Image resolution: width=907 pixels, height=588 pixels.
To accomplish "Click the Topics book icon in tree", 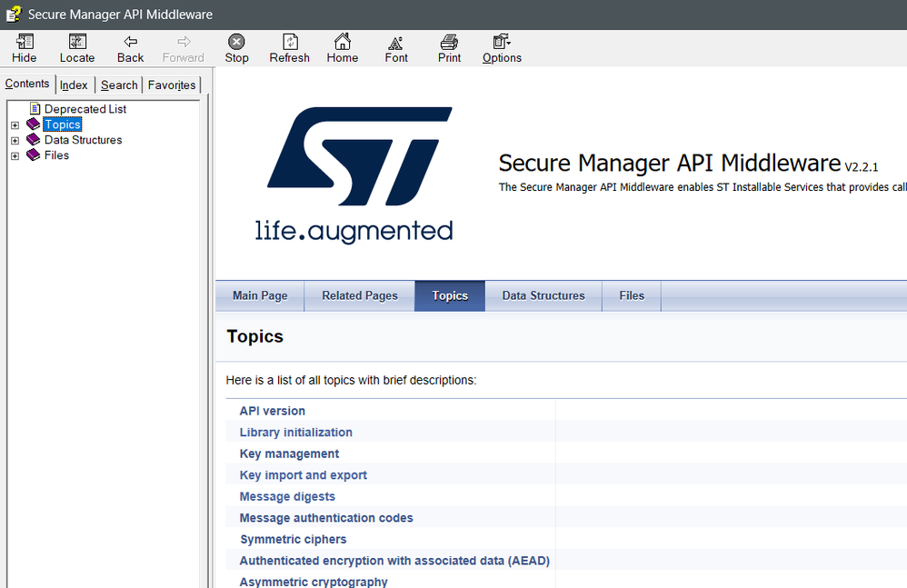I will [x=34, y=125].
